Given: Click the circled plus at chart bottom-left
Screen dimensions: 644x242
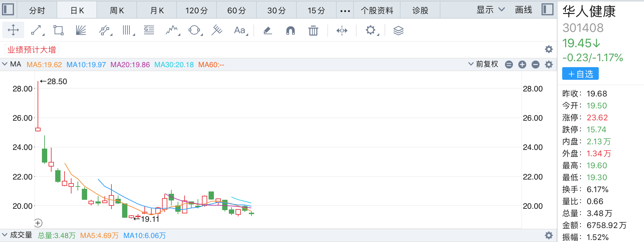Looking at the screenshot, I should (38, 223).
